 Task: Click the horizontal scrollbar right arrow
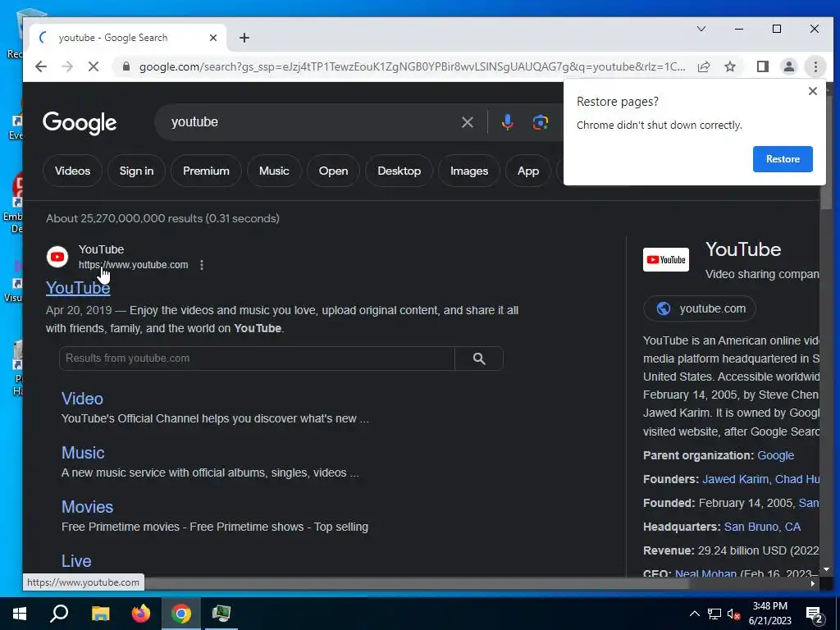(x=813, y=583)
